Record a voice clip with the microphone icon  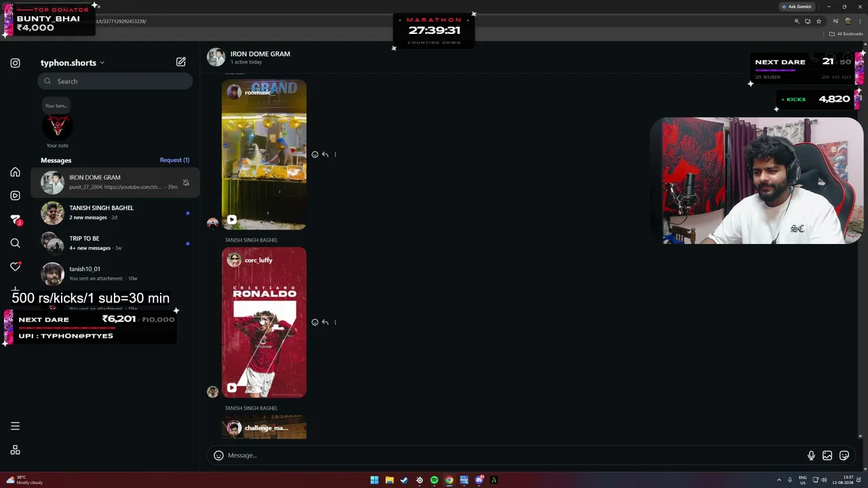click(x=811, y=455)
